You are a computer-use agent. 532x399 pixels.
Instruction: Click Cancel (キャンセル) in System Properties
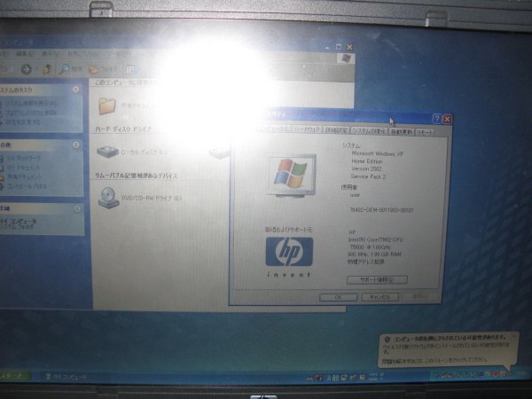coord(379,297)
